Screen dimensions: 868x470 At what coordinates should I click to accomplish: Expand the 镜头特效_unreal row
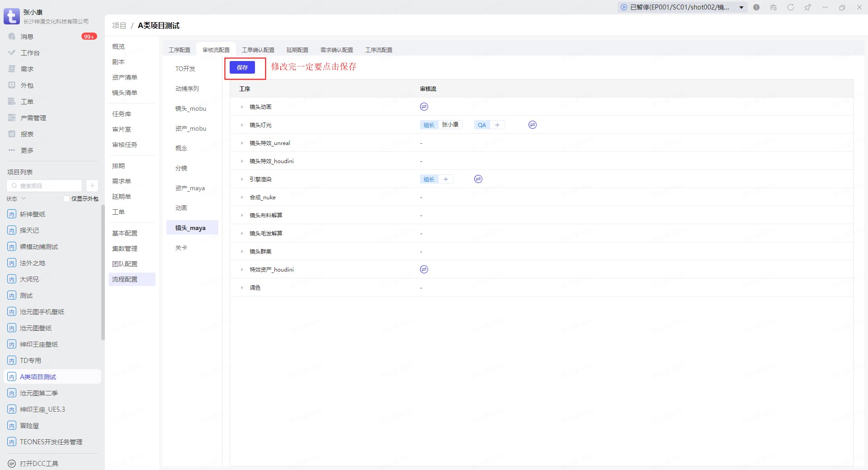[x=242, y=143]
